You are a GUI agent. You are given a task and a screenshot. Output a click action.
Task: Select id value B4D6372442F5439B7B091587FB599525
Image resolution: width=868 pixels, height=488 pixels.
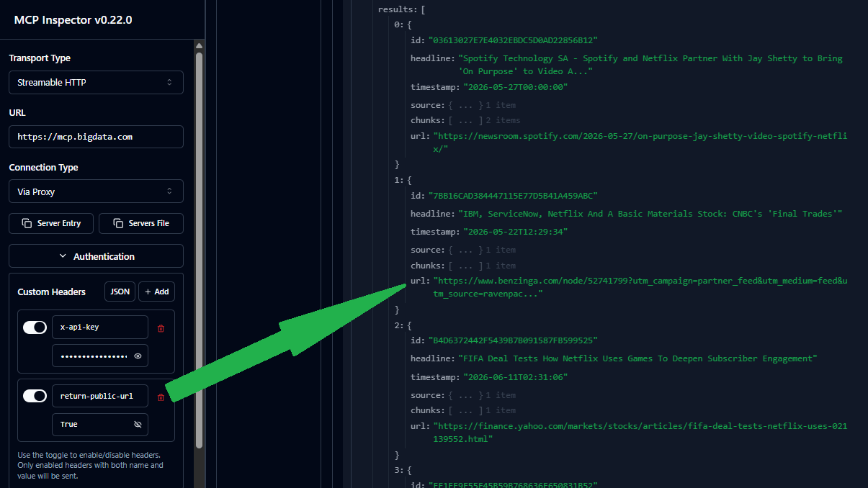[x=513, y=340]
